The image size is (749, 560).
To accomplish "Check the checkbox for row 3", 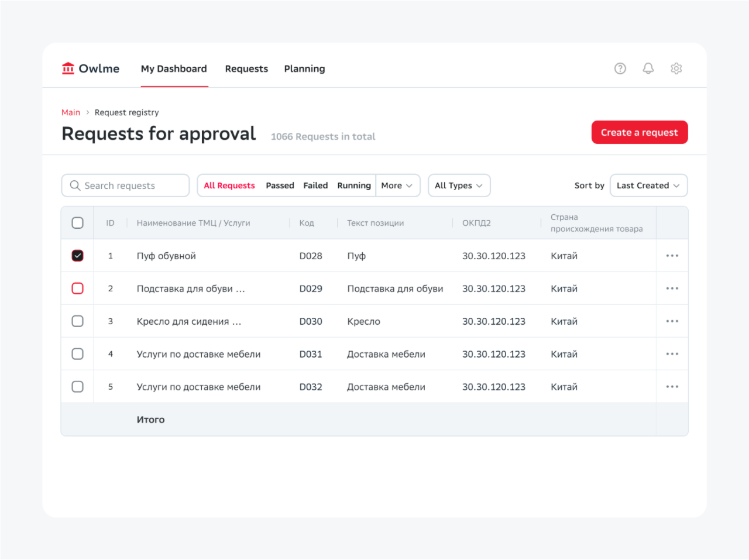I will 77,321.
